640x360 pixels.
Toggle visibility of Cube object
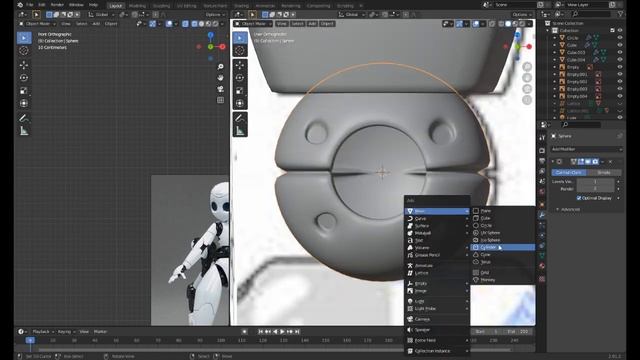coord(620,45)
